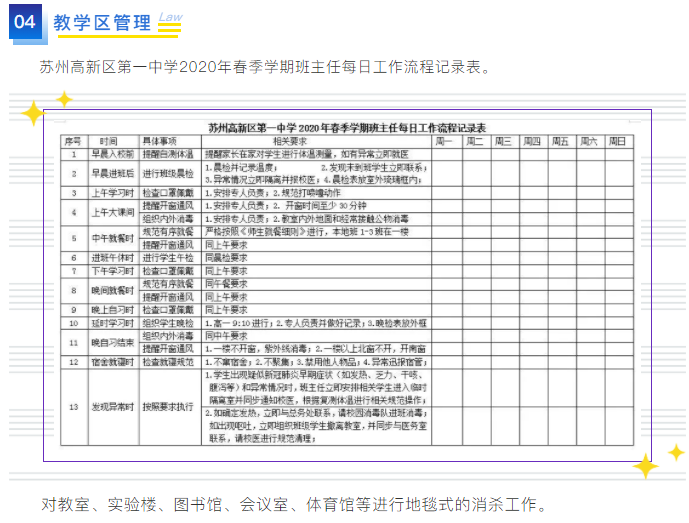
Task: Click the requirement starting 1.高一9:10进行
Action: 316,323
